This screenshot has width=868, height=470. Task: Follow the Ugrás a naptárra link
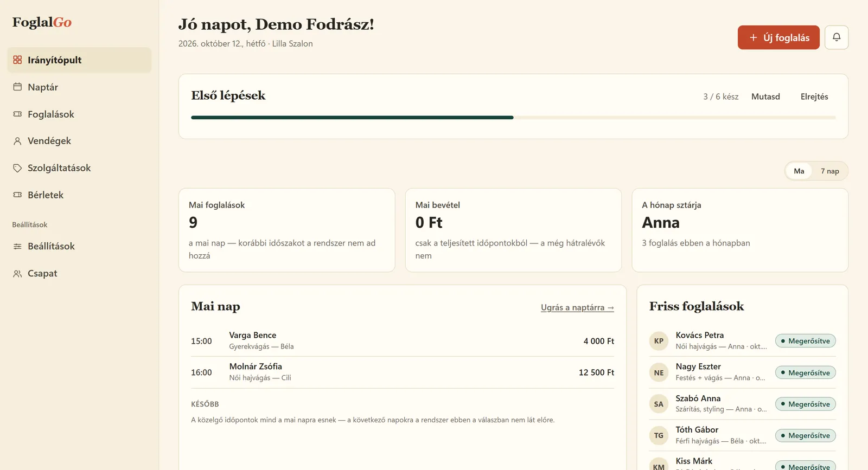pyautogui.click(x=577, y=307)
